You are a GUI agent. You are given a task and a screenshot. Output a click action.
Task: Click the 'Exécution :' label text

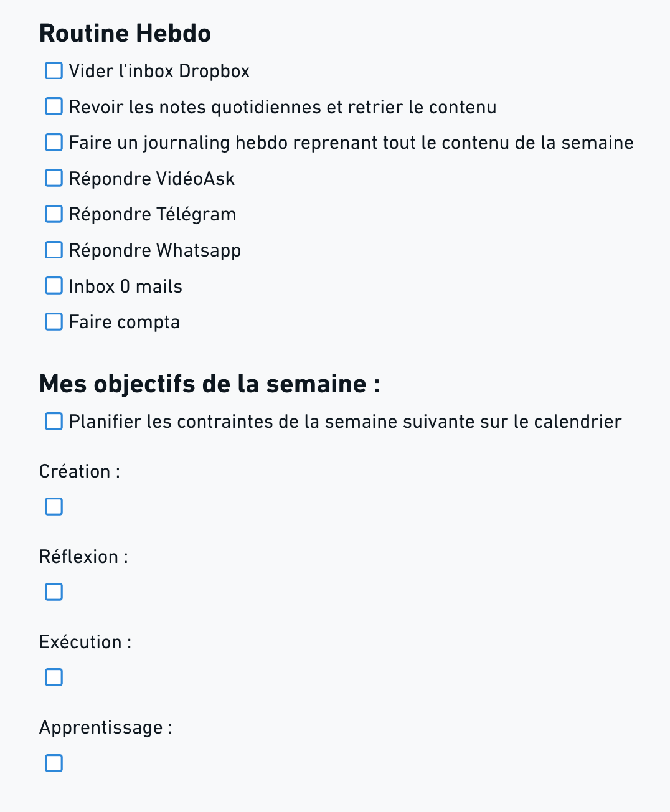85,642
